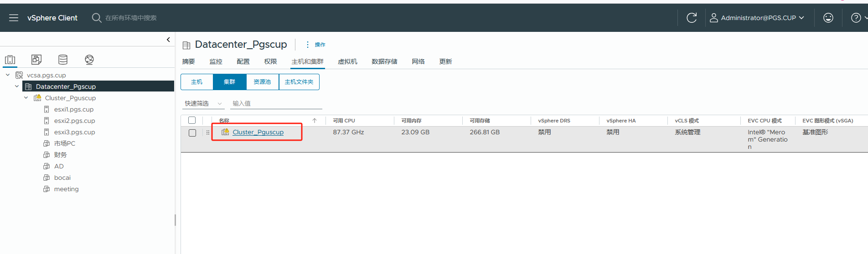This screenshot has height=254, width=868.
Task: Switch to VMs and Templates inventory icon
Action: tap(36, 60)
